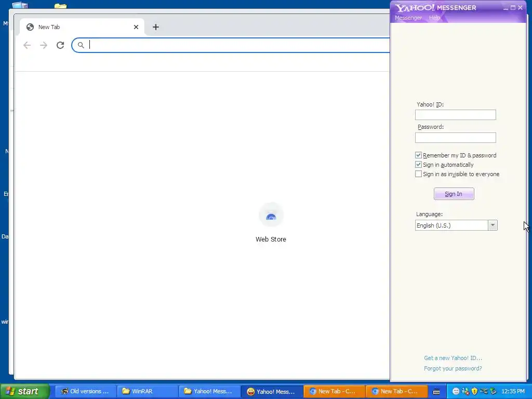This screenshot has height=399, width=532.
Task: Click the Safely Remove Hardware tray icon
Action: click(493, 391)
